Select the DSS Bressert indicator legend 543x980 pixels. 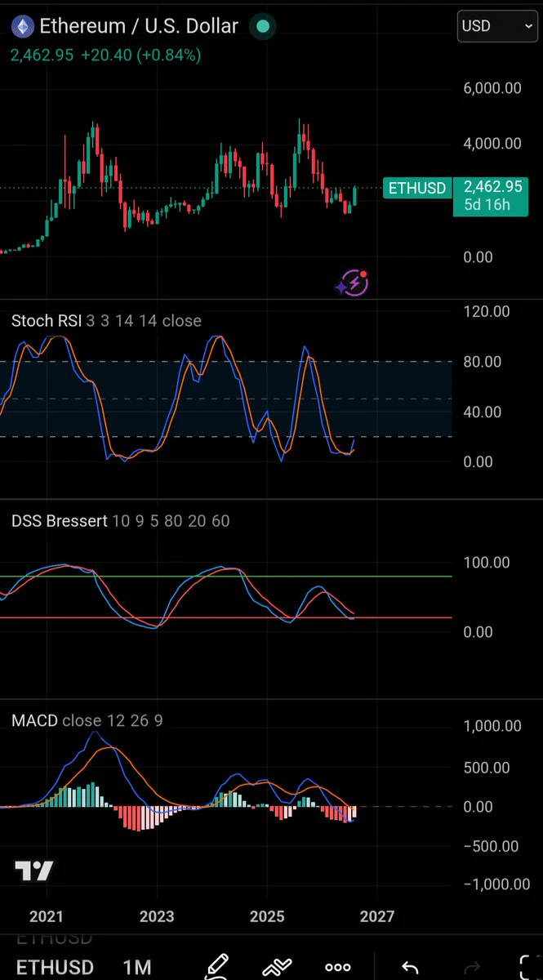121,521
